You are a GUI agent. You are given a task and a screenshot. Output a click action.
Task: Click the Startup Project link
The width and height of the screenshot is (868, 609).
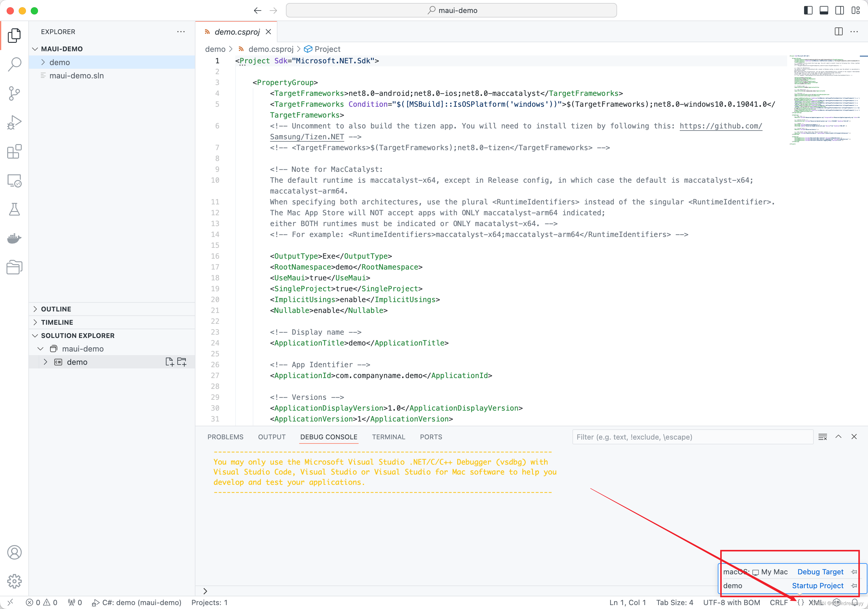[x=817, y=585]
